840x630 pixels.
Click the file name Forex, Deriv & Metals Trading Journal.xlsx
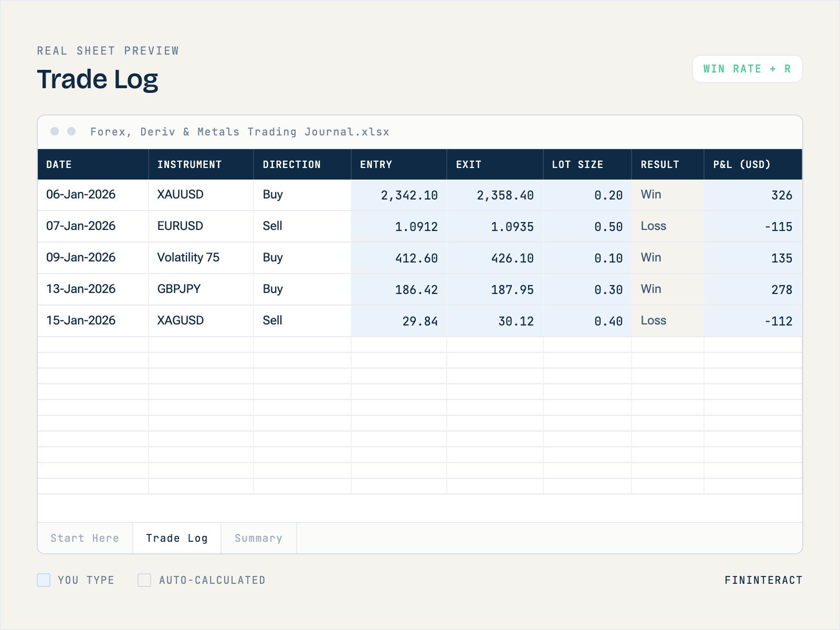(x=240, y=132)
